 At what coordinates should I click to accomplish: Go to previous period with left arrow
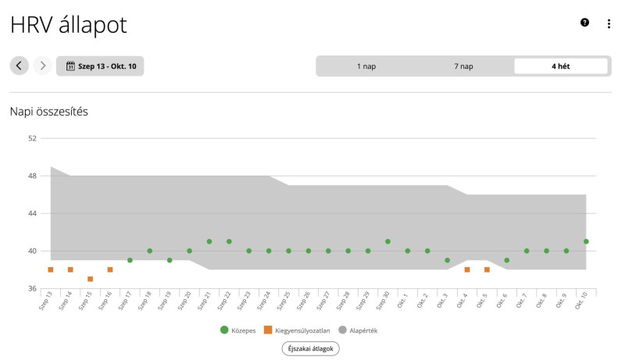(x=20, y=66)
